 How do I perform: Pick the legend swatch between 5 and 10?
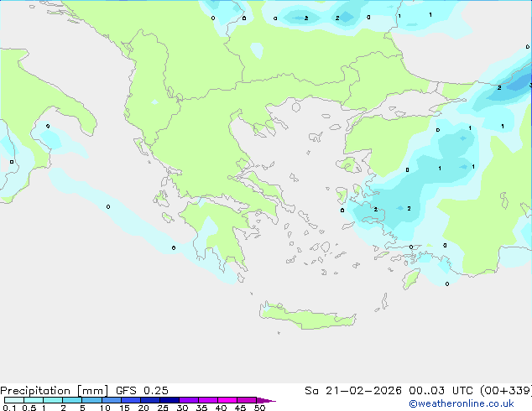coord(91,400)
